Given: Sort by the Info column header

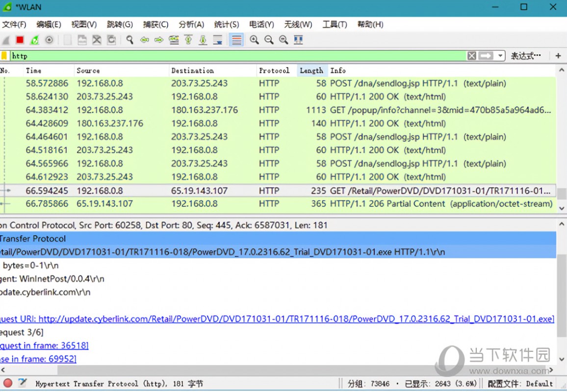Looking at the screenshot, I should coord(442,71).
